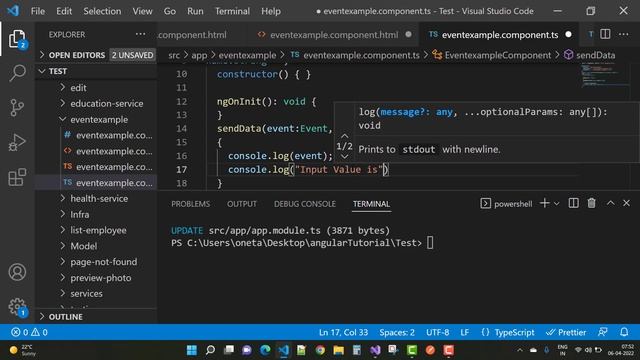Add a new terminal with plus icon

[544, 203]
